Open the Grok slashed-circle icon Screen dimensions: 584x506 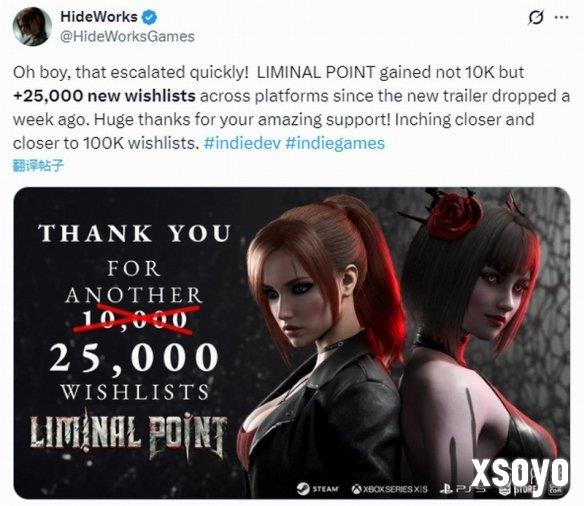click(x=536, y=17)
